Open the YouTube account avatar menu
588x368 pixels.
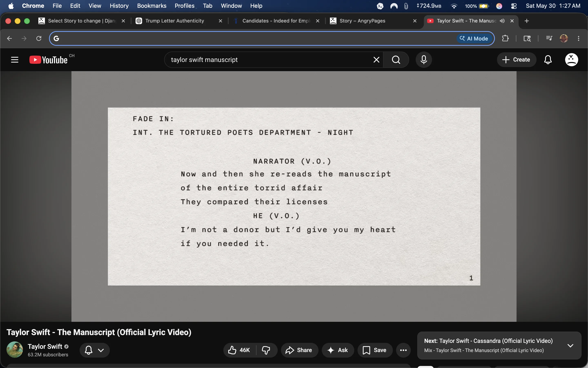571,60
